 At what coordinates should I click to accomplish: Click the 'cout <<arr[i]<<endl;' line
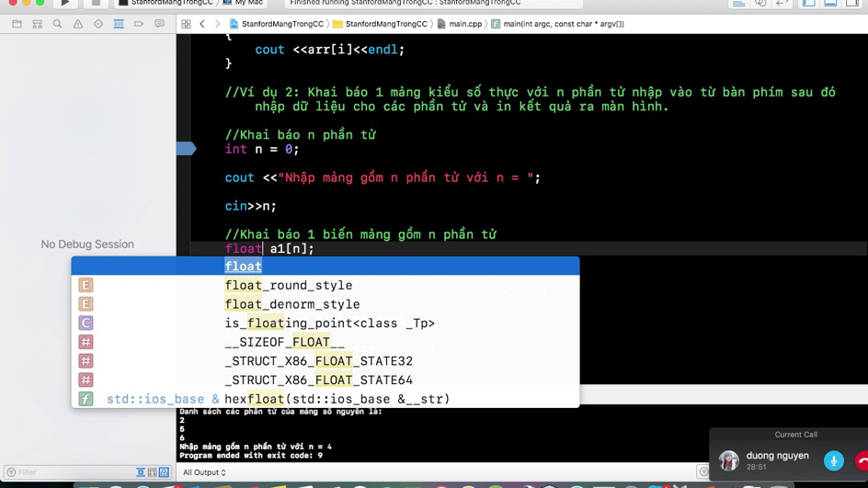click(329, 50)
